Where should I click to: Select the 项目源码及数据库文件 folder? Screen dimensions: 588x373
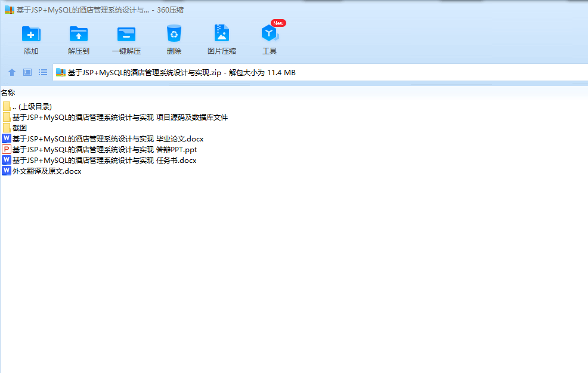pyautogui.click(x=114, y=118)
